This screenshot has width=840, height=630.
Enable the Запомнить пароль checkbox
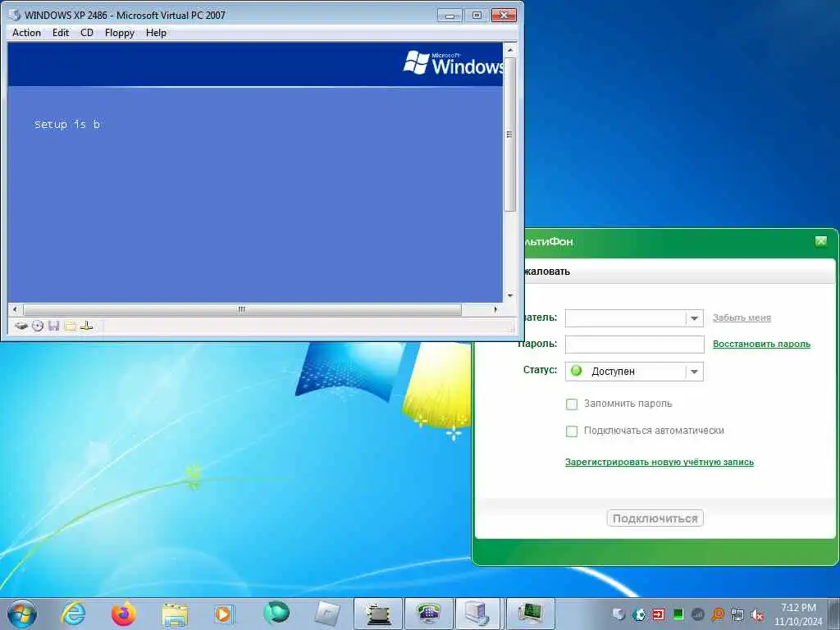click(572, 404)
